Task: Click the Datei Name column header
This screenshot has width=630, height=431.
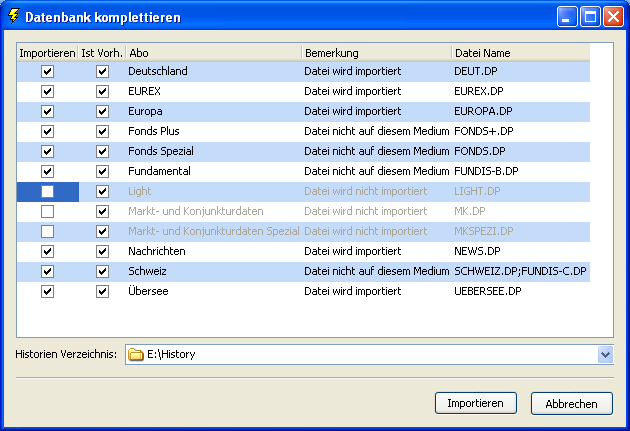Action: [x=520, y=52]
